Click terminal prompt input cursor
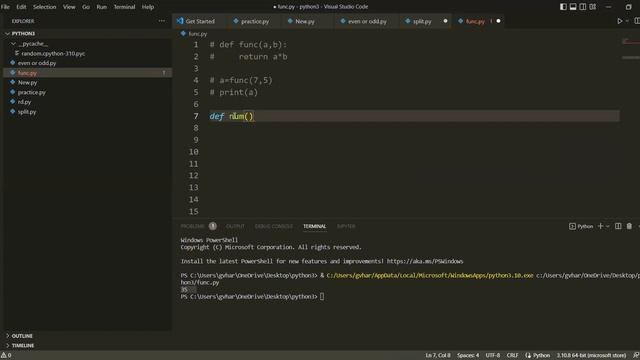Screen dimensions: 640x360 322,297
